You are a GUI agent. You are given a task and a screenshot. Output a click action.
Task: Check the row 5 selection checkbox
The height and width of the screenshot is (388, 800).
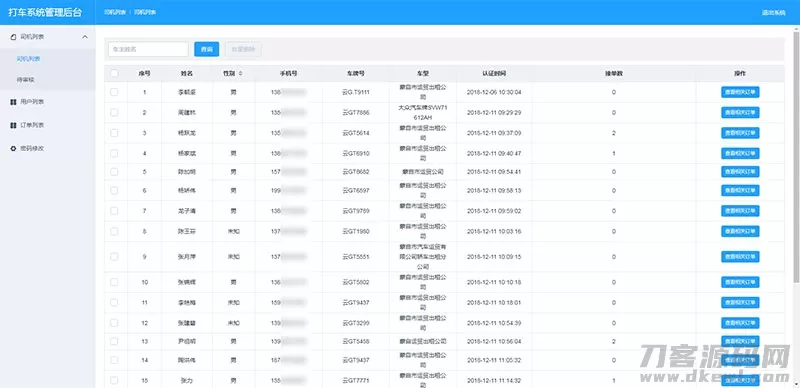[x=114, y=172]
